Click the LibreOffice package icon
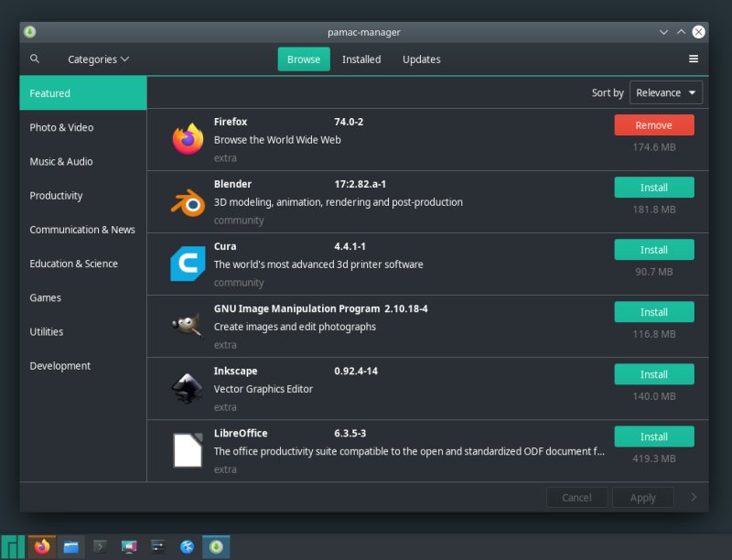Image resolution: width=732 pixels, height=560 pixels. pos(187,450)
